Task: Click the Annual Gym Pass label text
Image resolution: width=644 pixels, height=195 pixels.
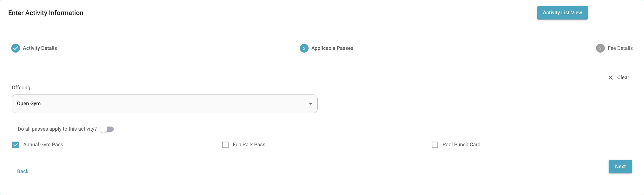Action: (x=43, y=145)
